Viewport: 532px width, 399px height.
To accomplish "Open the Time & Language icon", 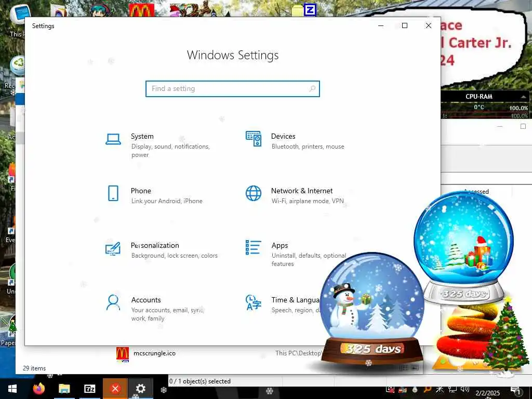I will [254, 303].
